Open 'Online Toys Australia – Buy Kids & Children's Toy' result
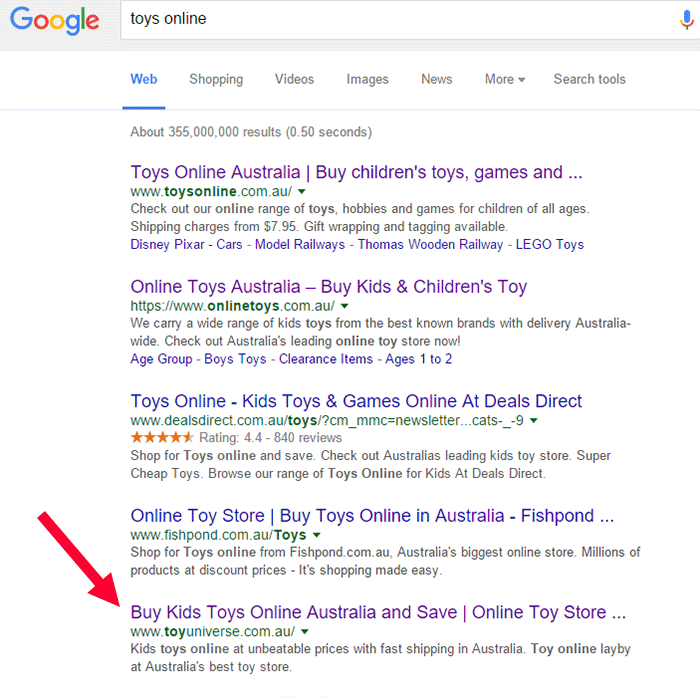 [329, 287]
